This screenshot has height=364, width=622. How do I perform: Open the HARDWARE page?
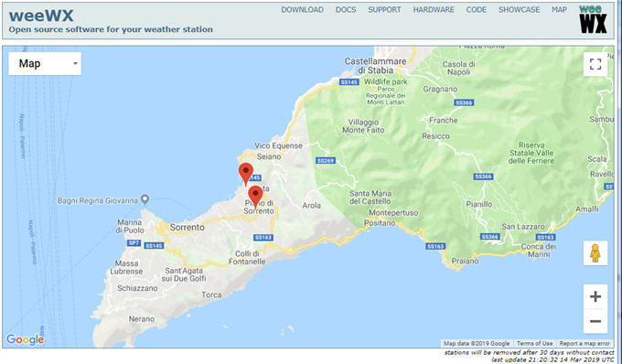point(434,9)
